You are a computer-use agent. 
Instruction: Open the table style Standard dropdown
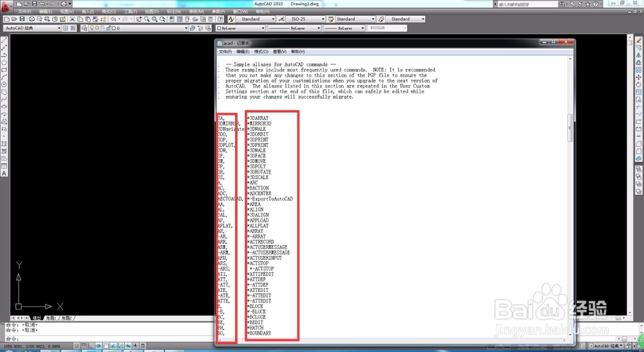coord(355,19)
